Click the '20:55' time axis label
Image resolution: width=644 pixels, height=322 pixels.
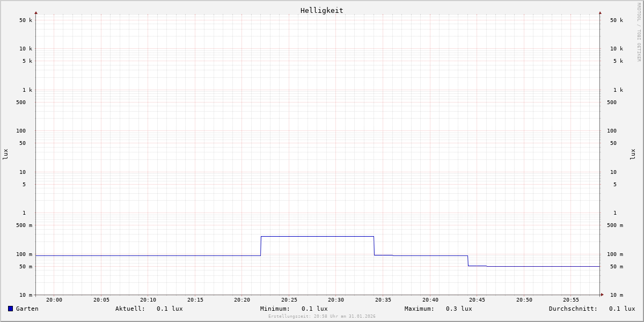571,300
